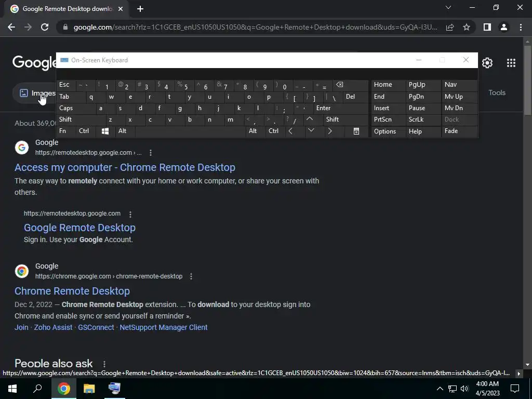Open more options next to People also ask
The image size is (532, 399).
coord(104,364)
